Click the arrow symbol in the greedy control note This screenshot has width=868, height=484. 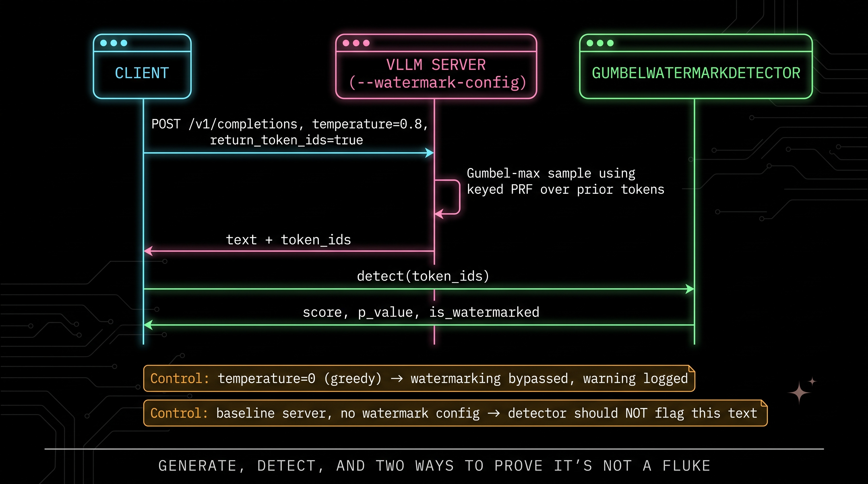coord(396,379)
